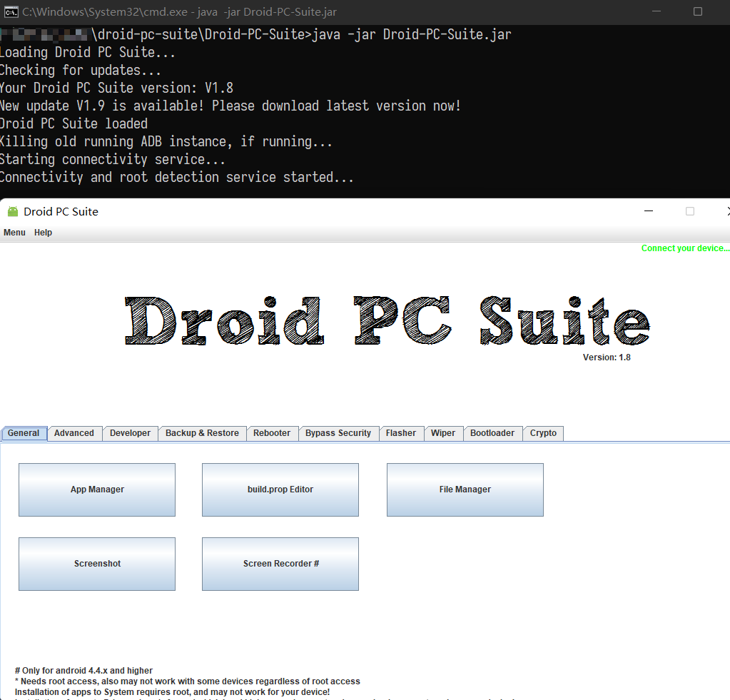Screen dimensions: 730x700
Task: Click the Android icon in Droid PC Suite title bar
Action: [13, 211]
